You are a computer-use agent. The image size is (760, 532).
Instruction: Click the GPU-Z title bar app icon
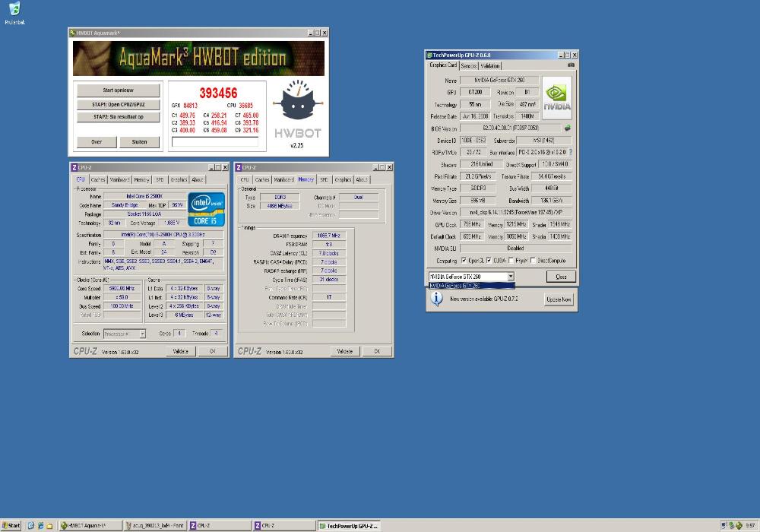coord(429,55)
